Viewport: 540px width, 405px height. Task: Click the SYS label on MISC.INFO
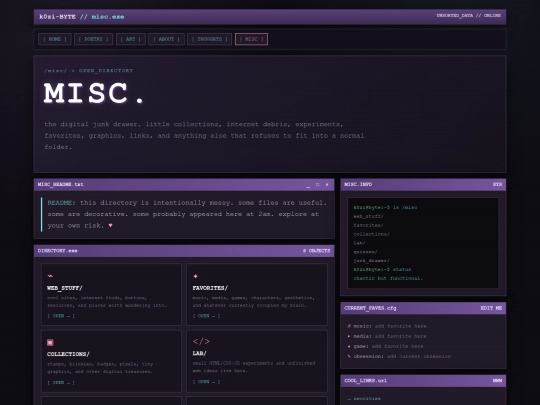point(497,185)
